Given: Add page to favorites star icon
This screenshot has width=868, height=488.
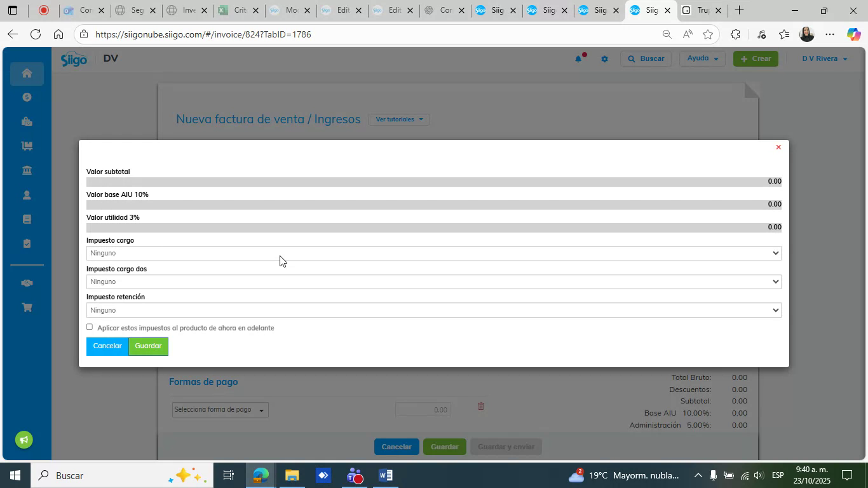Looking at the screenshot, I should [x=708, y=34].
